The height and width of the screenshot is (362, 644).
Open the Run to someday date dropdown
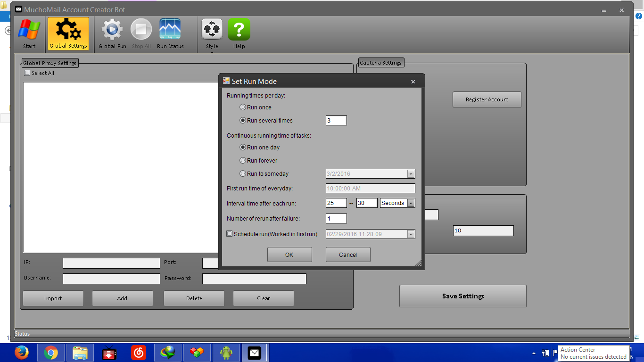click(411, 174)
